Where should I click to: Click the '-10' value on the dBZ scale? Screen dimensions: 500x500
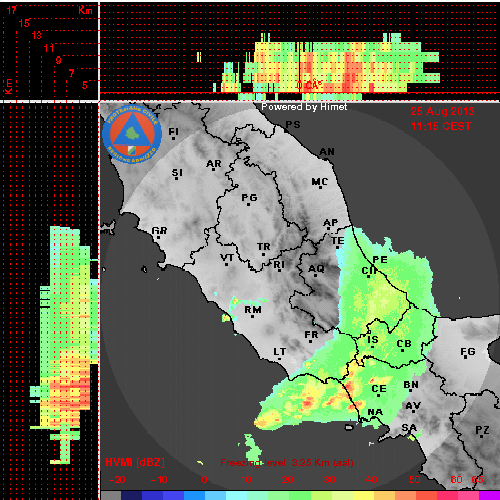[x=159, y=480]
